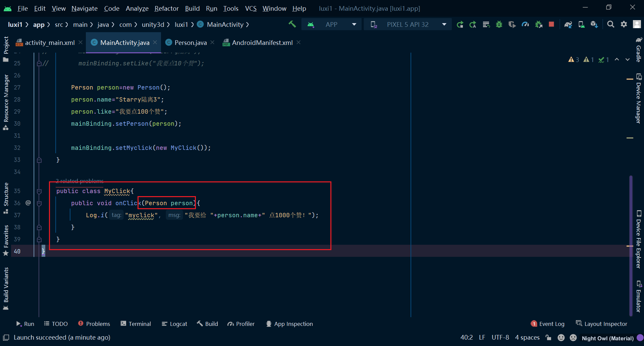
Task: Open Device File Explorer side panel
Action: pyautogui.click(x=639, y=239)
